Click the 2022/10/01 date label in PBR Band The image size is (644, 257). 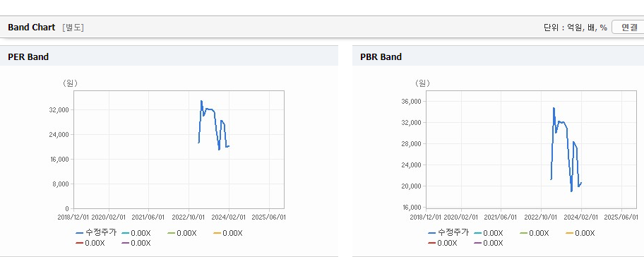click(541, 217)
